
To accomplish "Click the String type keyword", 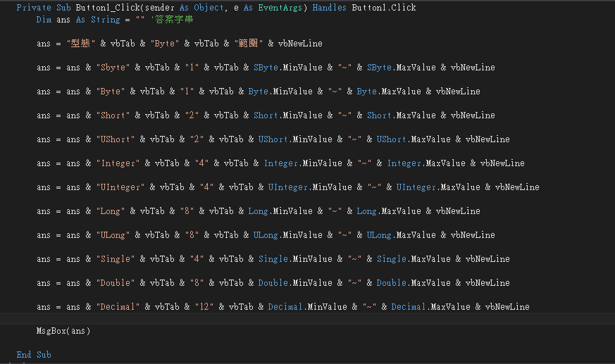I will 106,20.
